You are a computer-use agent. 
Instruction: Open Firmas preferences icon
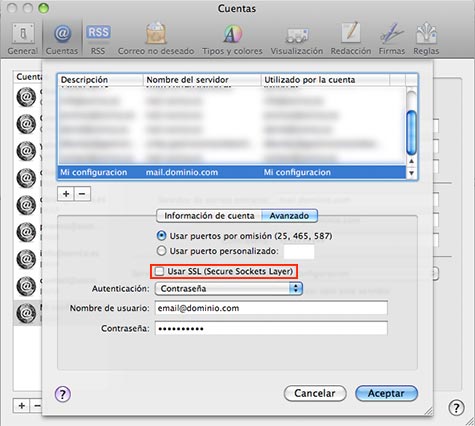click(x=392, y=39)
